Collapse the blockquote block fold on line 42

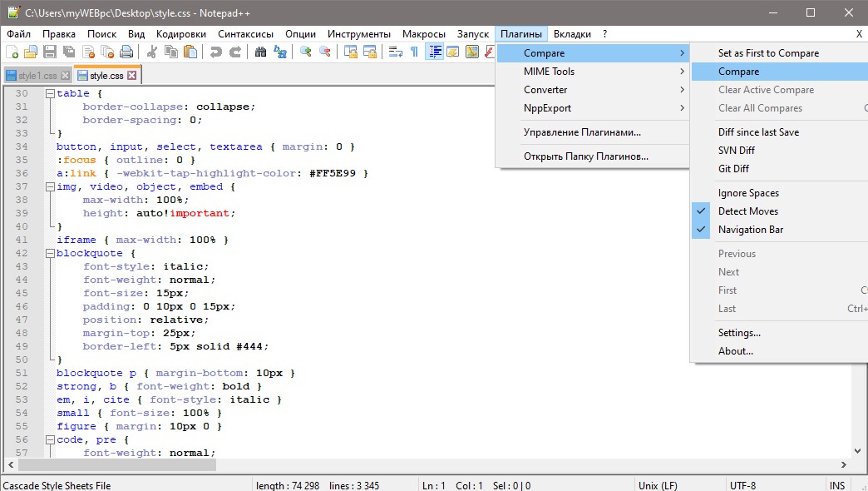(50, 253)
